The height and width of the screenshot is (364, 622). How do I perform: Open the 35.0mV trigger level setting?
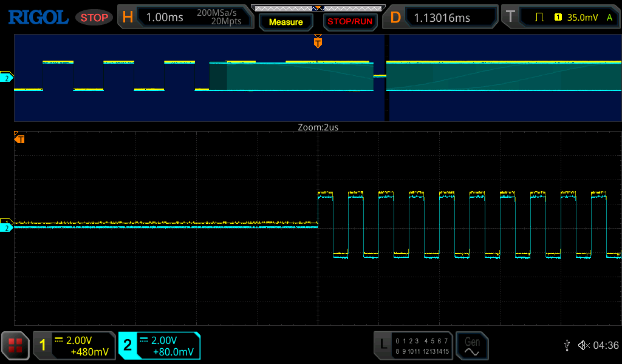coord(581,17)
